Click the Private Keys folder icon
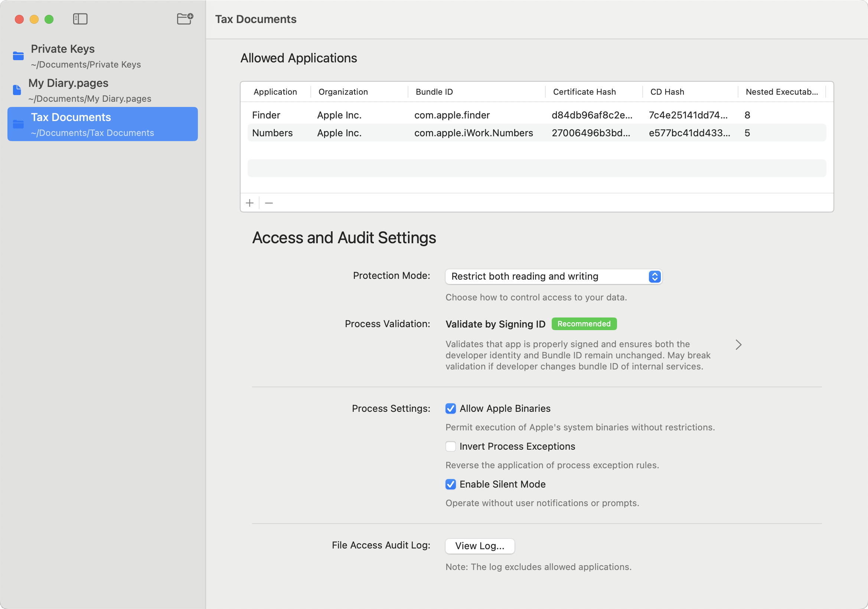The image size is (868, 609). pyautogui.click(x=18, y=56)
